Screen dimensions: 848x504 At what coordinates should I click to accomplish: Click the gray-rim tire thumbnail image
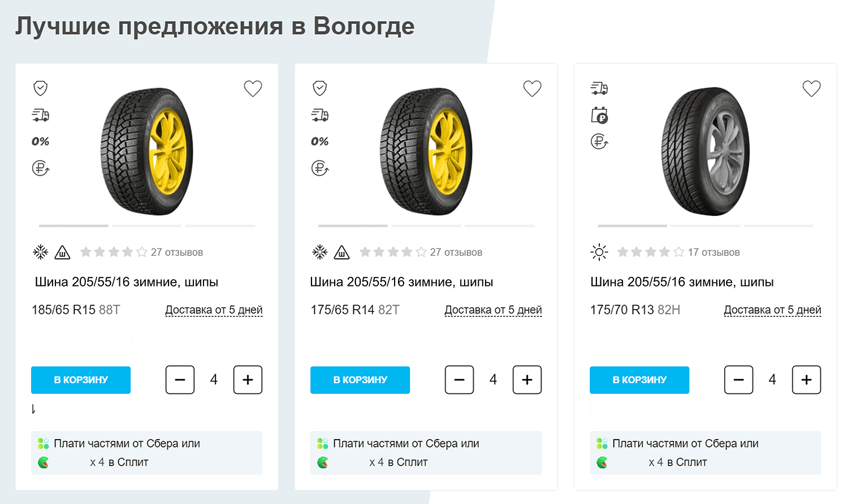tap(705, 151)
